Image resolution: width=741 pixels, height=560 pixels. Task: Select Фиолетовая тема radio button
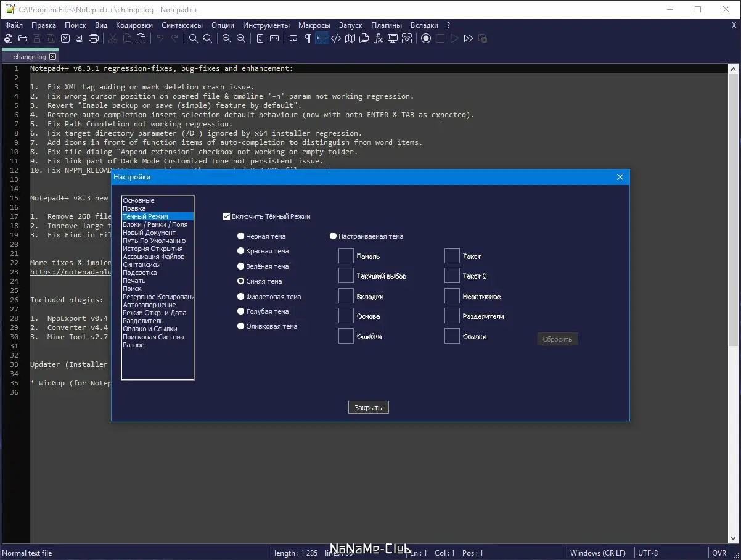[241, 297]
